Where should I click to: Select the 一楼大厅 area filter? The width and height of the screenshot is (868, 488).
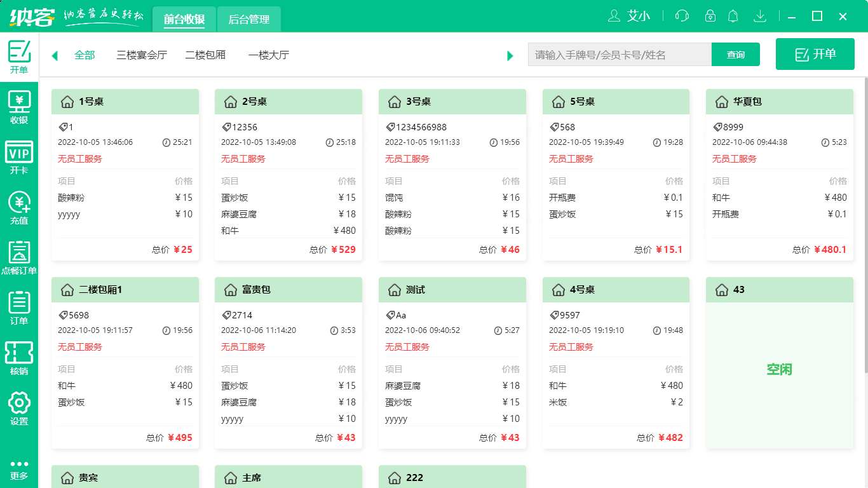click(269, 55)
